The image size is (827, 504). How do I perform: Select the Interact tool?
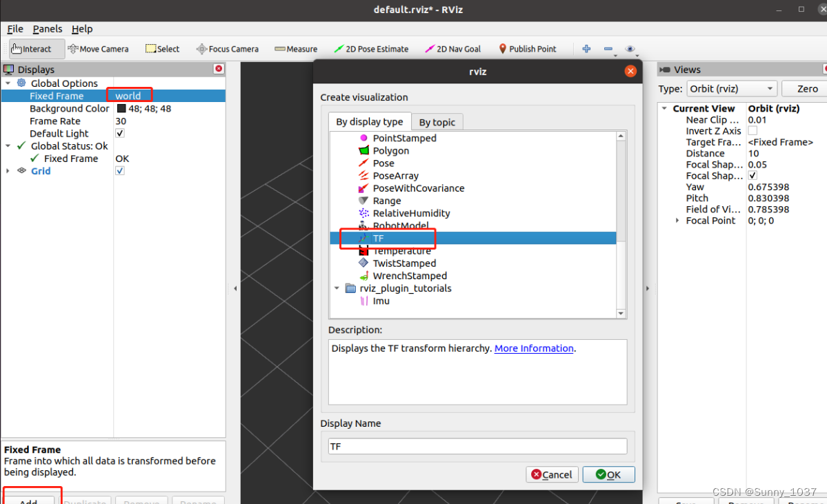point(37,48)
